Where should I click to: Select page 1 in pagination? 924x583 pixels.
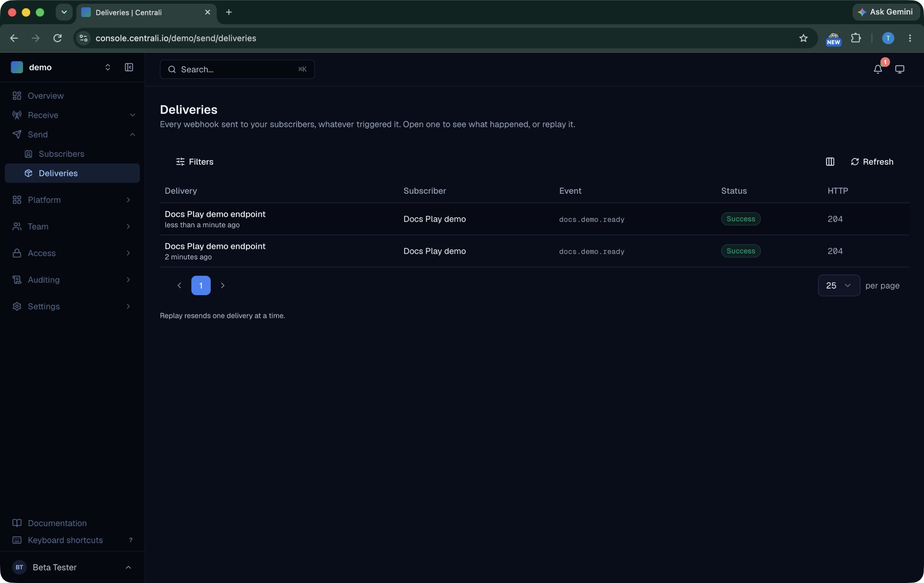201,285
